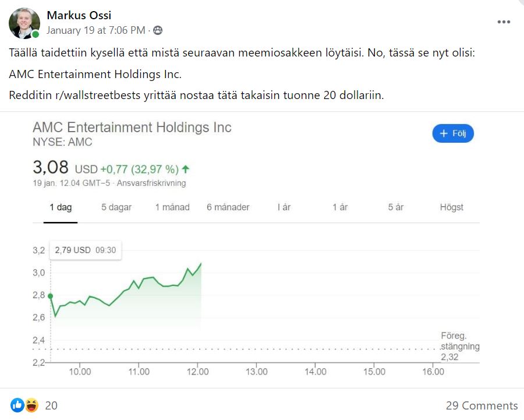
Task: Select the 6 månader chart period
Action: pos(228,207)
